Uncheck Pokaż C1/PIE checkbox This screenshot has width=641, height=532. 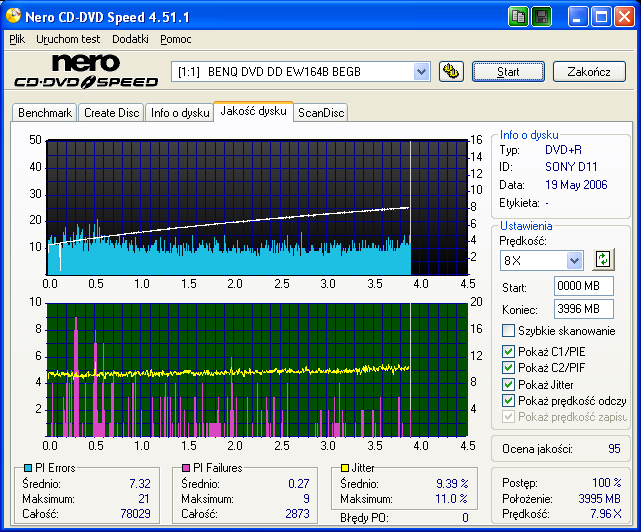(x=508, y=352)
